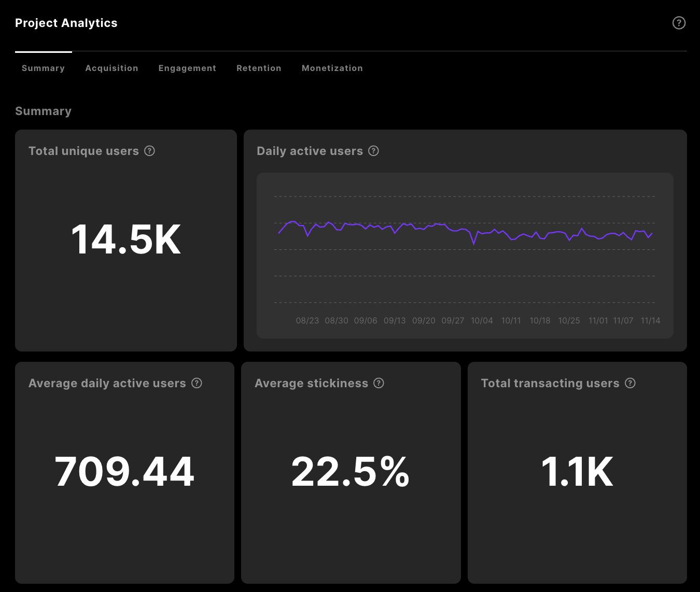700x592 pixels.
Task: Click the 709.44 daily active users value
Action: (124, 471)
